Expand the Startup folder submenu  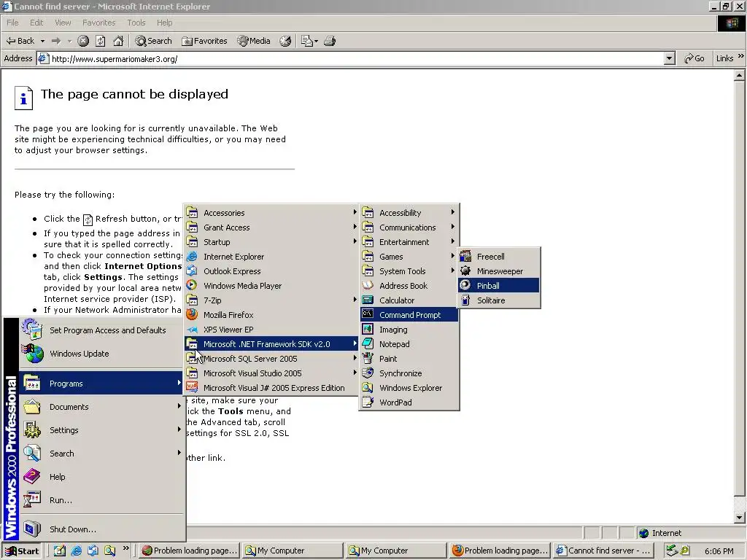point(271,242)
